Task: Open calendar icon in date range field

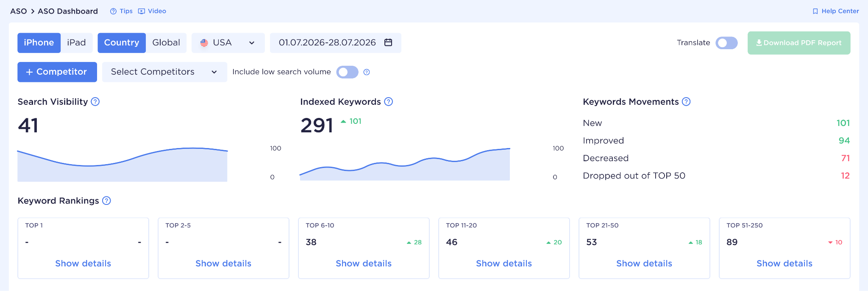Action: [x=388, y=42]
